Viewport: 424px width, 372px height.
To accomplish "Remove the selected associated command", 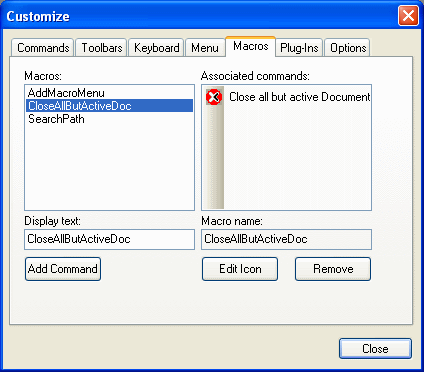I will (333, 269).
